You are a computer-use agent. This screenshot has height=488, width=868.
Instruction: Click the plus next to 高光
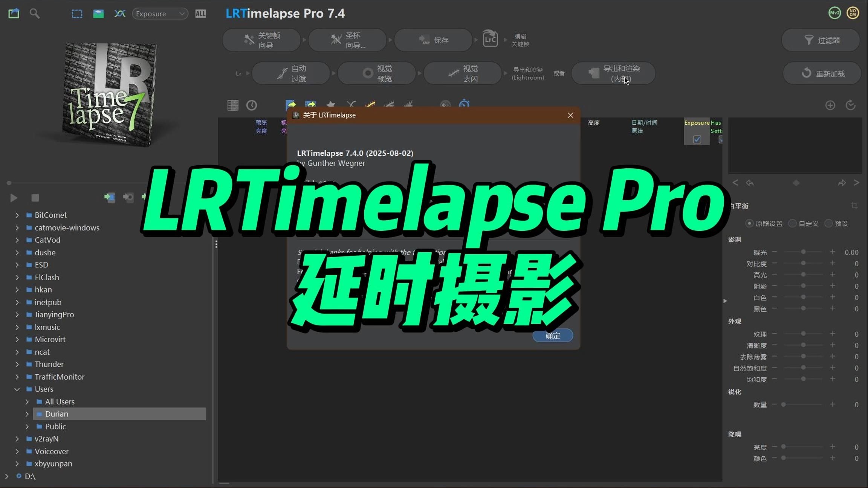[x=833, y=274]
